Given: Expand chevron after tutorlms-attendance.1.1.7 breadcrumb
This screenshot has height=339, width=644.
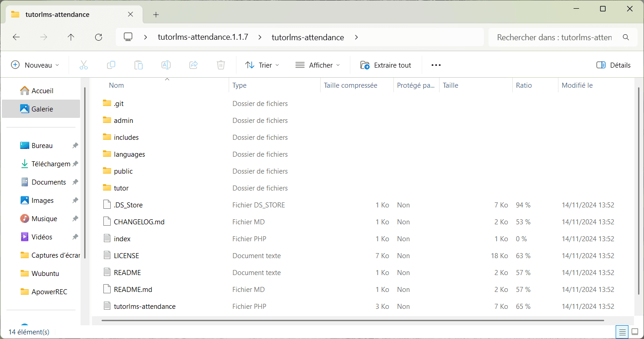Looking at the screenshot, I should (x=259, y=37).
